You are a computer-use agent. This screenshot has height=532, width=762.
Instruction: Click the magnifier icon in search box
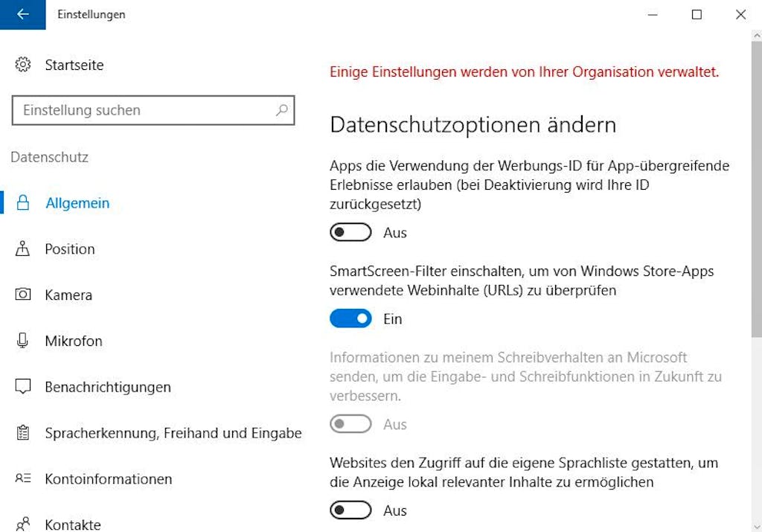point(282,110)
